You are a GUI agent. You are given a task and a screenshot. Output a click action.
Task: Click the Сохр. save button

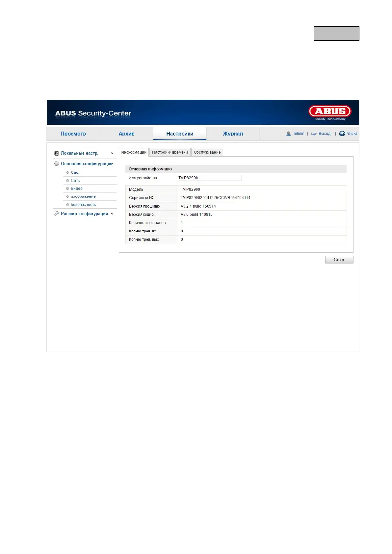[339, 260]
